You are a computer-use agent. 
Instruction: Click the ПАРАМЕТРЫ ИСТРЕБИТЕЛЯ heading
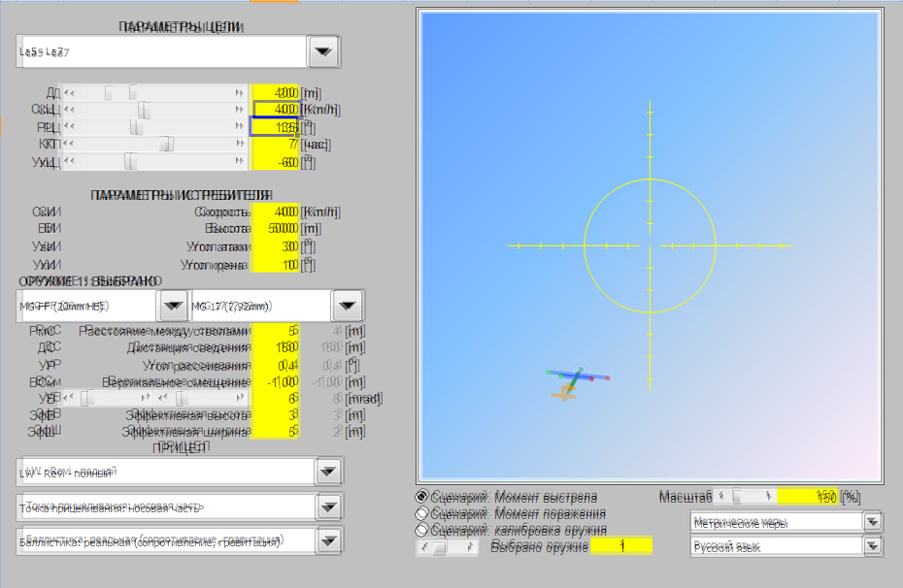click(181, 196)
